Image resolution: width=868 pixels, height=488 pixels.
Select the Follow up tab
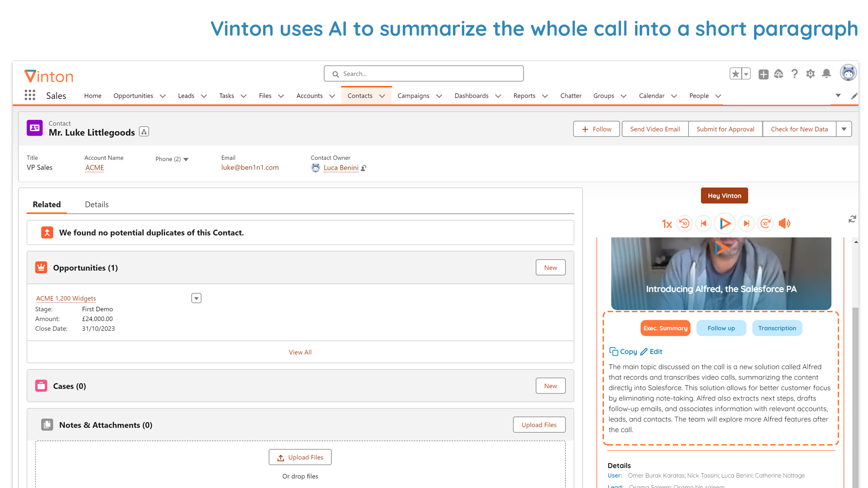(720, 328)
